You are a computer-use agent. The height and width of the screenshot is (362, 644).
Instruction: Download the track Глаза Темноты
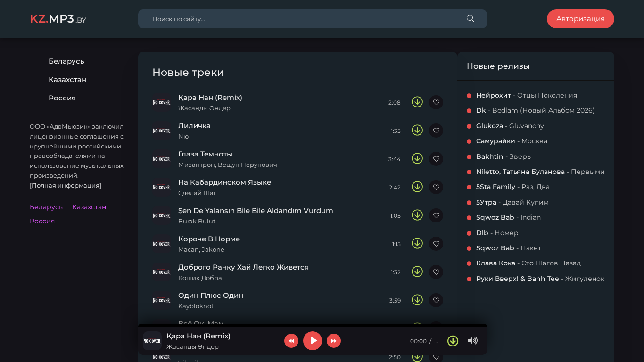click(x=417, y=159)
